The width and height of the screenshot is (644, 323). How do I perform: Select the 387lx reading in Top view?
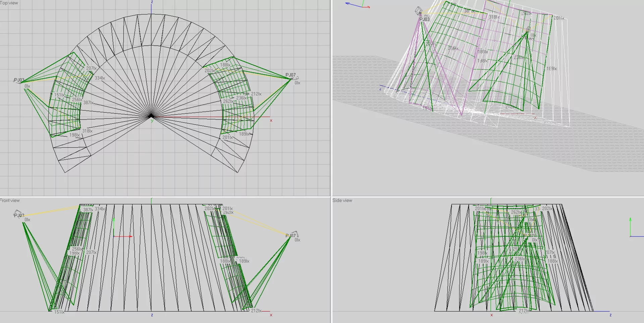pos(88,103)
